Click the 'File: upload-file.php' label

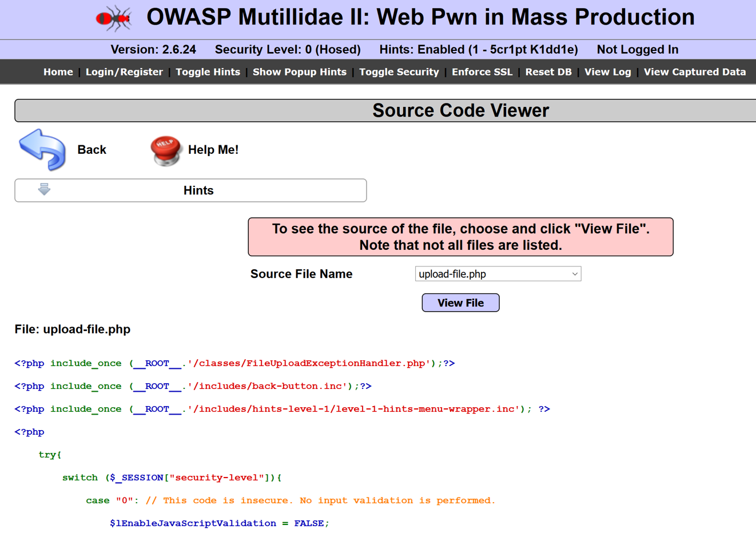click(x=73, y=329)
